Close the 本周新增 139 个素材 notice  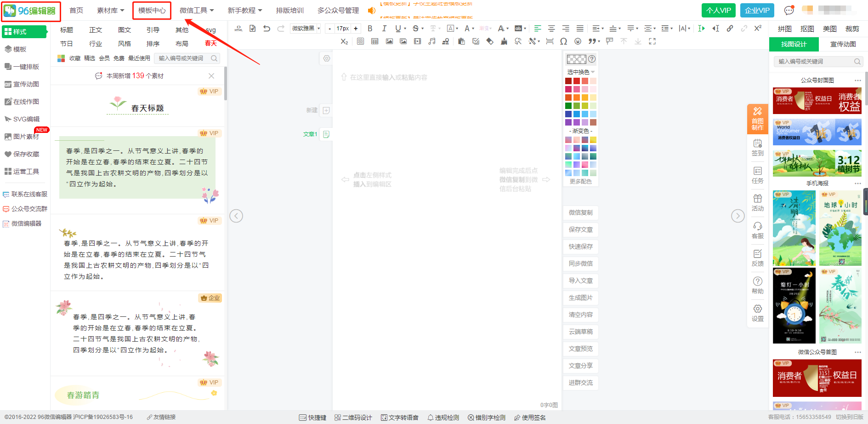pyautogui.click(x=211, y=76)
